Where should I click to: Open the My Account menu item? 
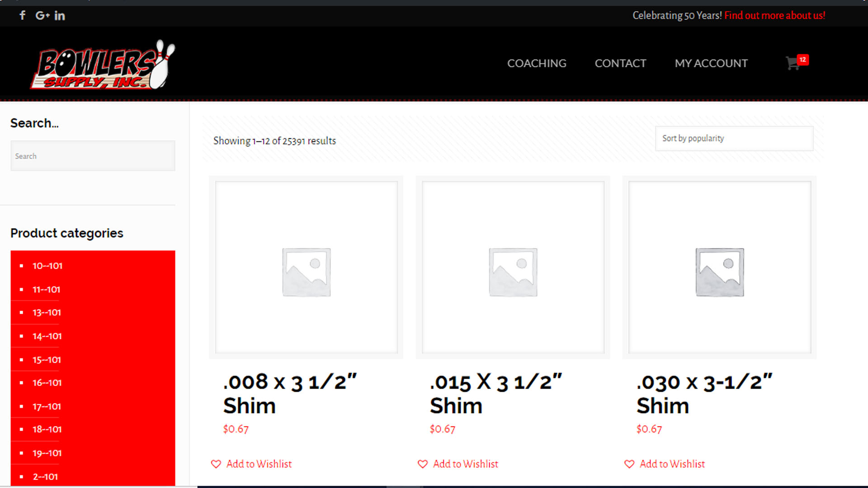coord(711,63)
